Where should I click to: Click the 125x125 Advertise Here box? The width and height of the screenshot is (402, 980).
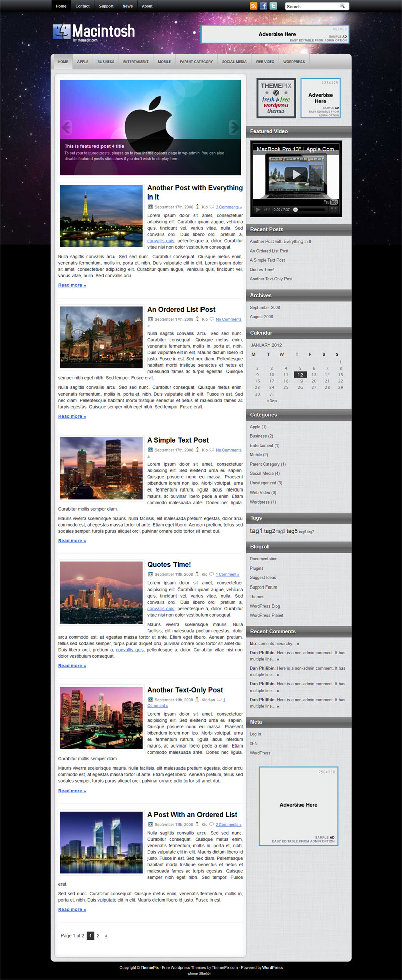[x=321, y=98]
